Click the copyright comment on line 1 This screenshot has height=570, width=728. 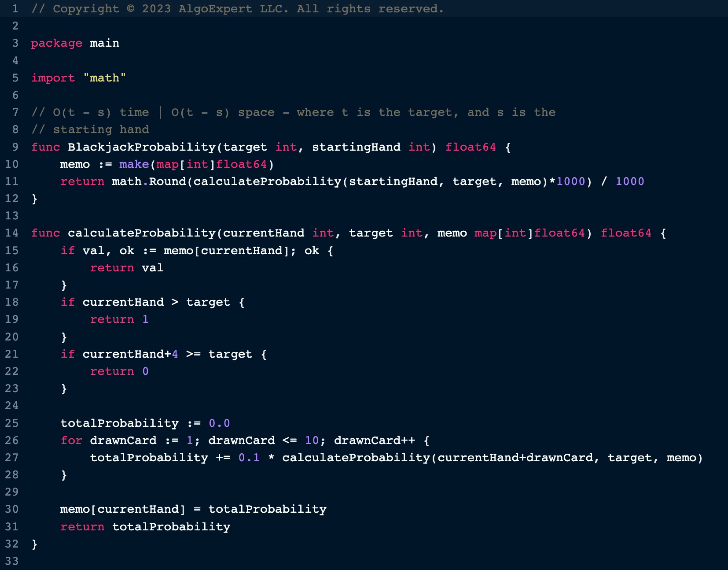point(238,9)
